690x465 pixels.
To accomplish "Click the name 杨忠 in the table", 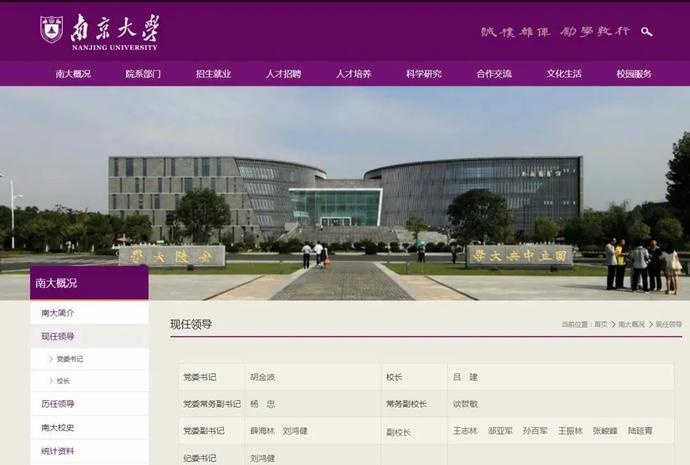I will [x=262, y=404].
